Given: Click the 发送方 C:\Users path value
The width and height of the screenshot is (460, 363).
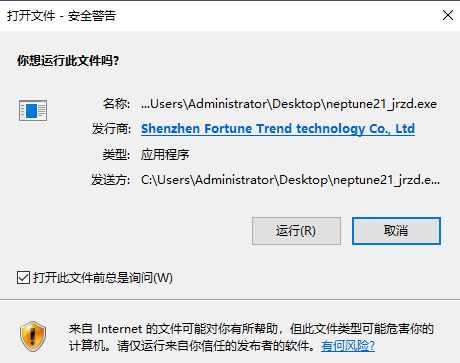Looking at the screenshot, I should coord(290,180).
